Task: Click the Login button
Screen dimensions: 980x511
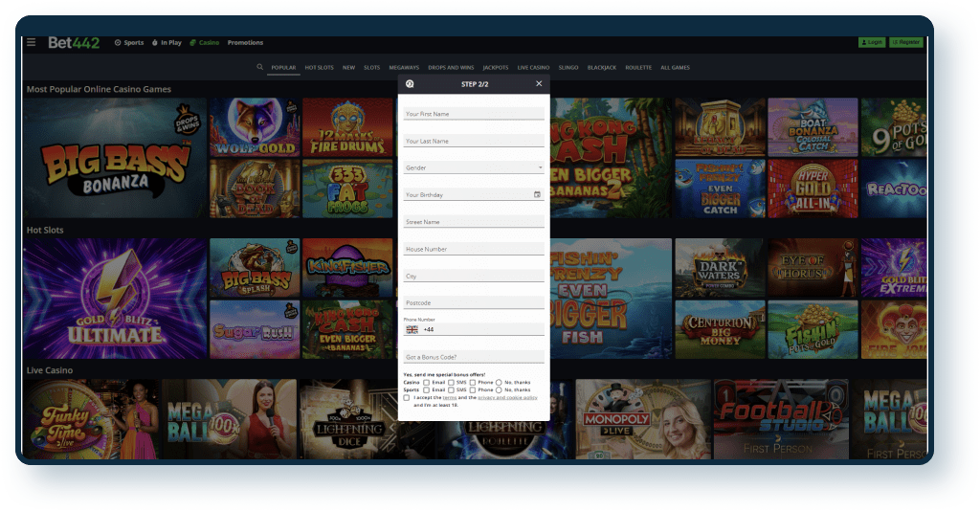Action: (872, 42)
